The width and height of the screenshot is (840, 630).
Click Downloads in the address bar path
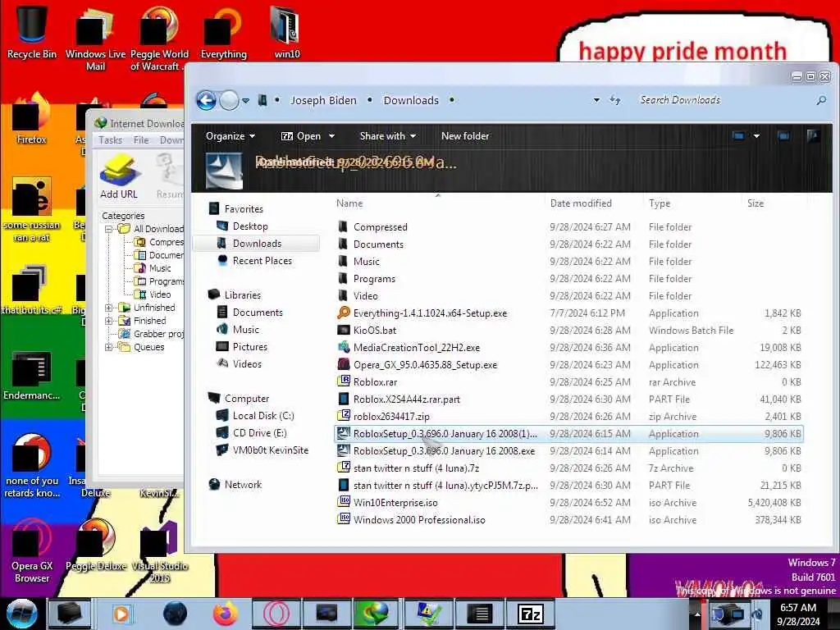(x=411, y=100)
